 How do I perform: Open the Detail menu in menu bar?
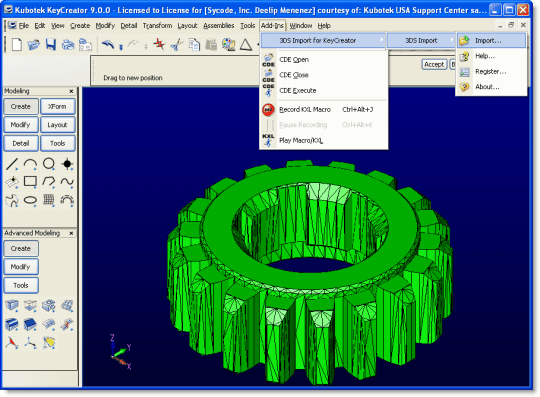click(128, 26)
